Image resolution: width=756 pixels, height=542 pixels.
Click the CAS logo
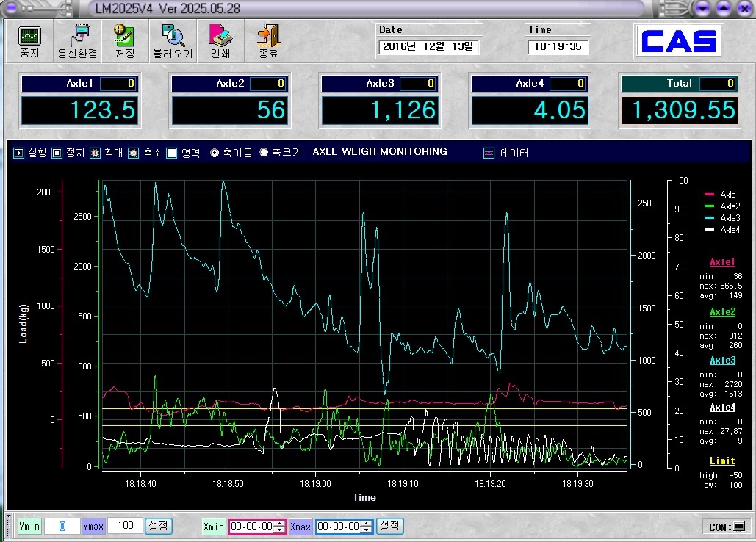(678, 41)
